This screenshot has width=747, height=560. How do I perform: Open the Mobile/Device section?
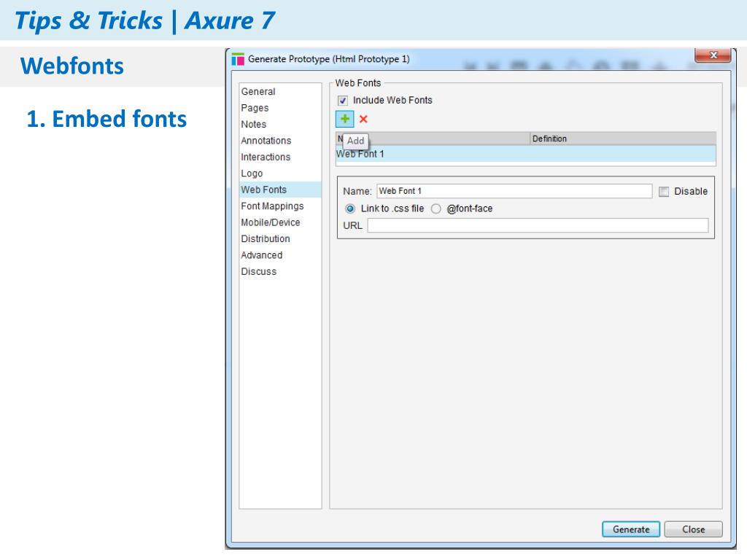[280, 222]
